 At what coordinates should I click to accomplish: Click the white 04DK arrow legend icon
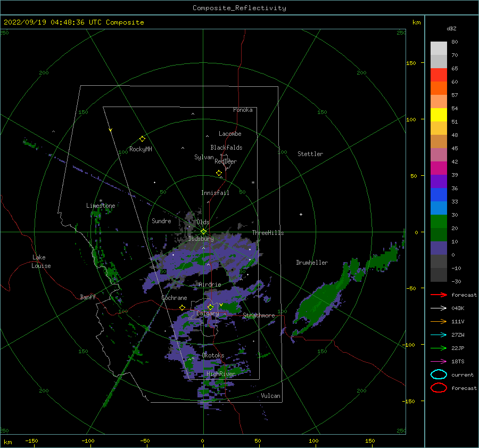point(439,308)
